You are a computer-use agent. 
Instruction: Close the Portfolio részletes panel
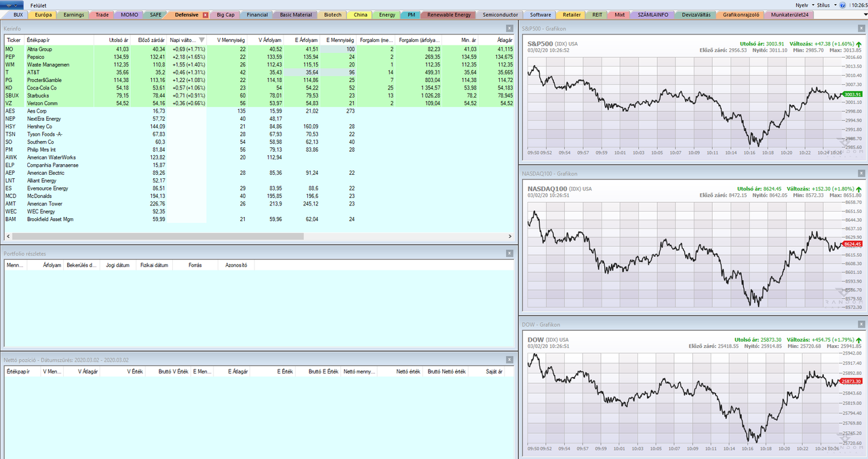click(x=510, y=253)
